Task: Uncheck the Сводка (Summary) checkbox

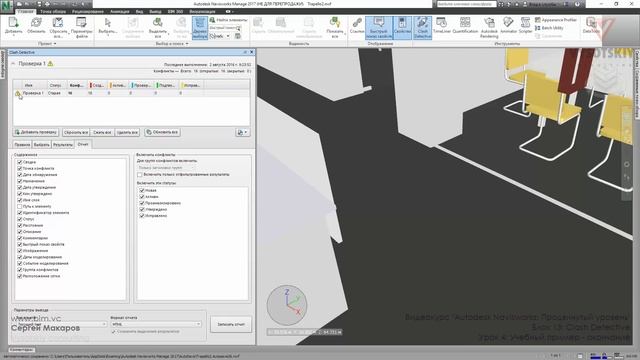Action: click(x=20, y=162)
